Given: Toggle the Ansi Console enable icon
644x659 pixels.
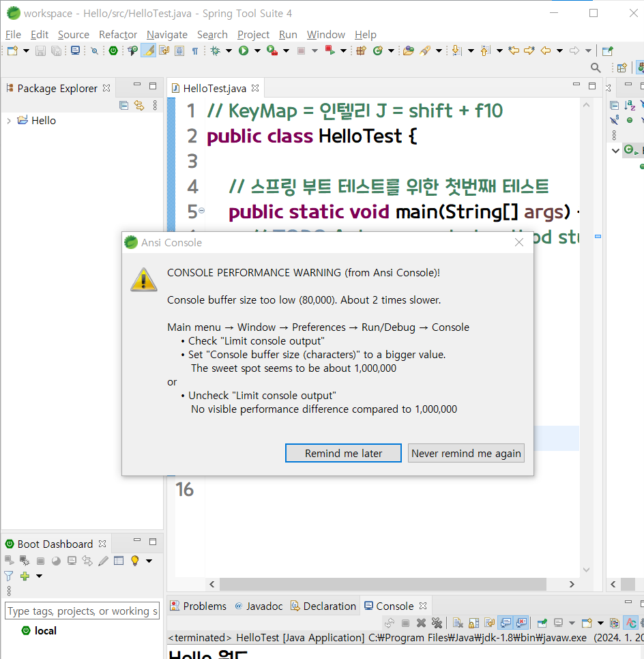Looking at the screenshot, I should (631, 622).
